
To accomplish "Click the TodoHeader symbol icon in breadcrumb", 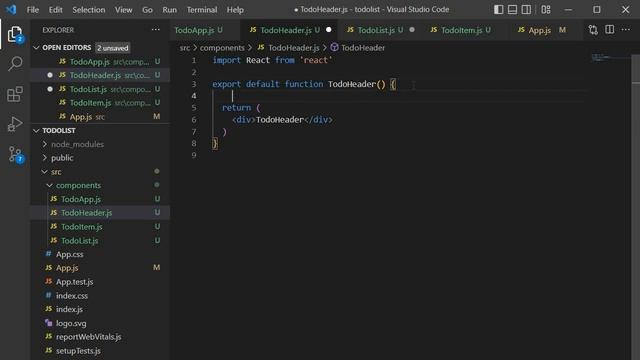I will click(334, 47).
